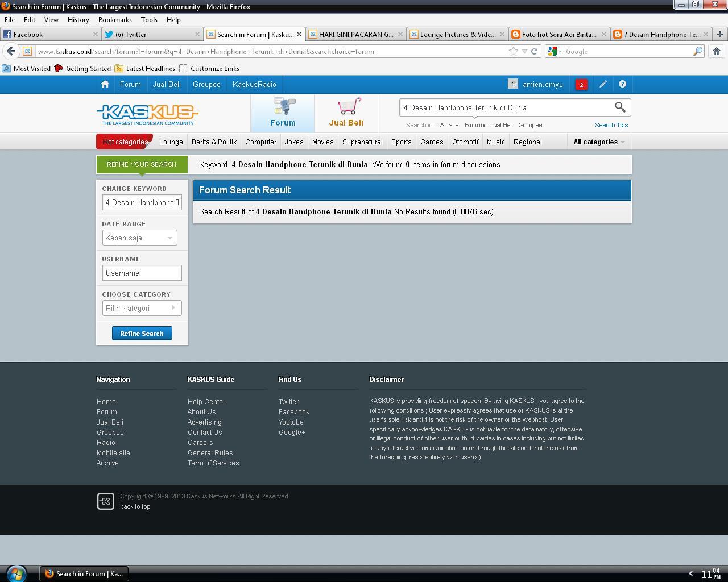
Task: Click the pencil create-post icon
Action: [x=603, y=84]
